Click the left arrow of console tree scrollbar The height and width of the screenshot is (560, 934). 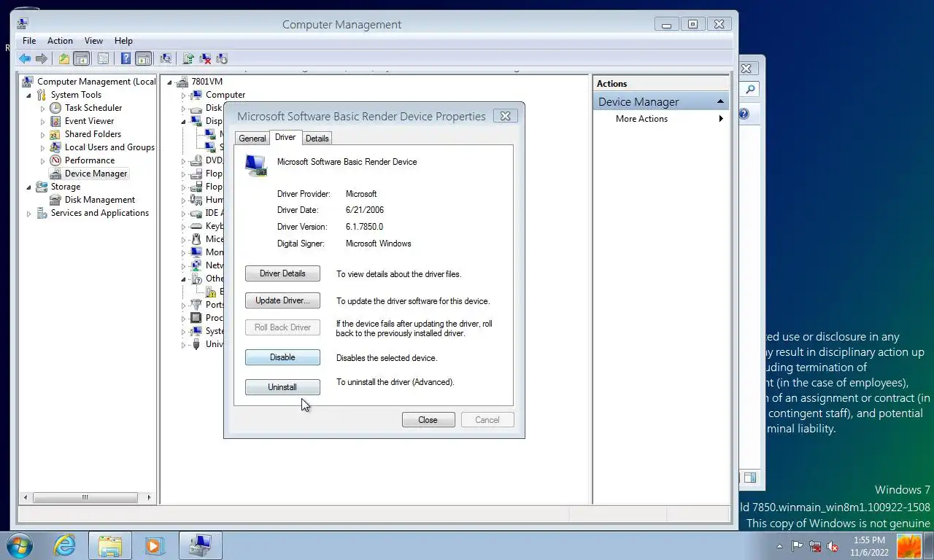[27, 497]
